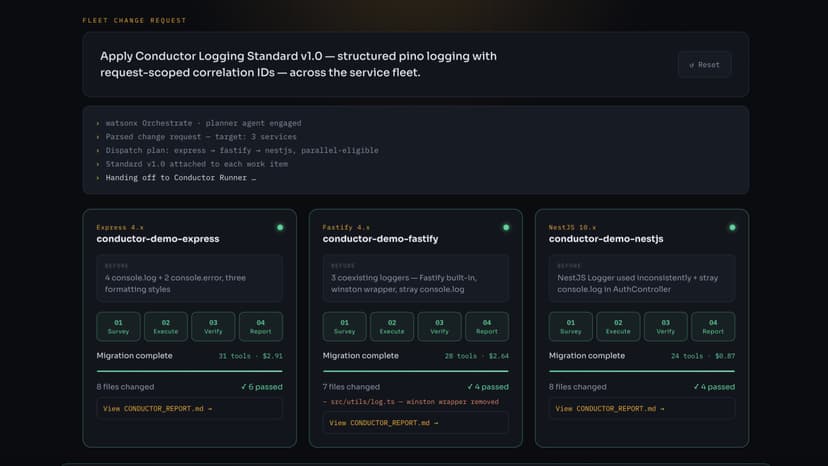Click nestjs card migration progress bar

click(642, 371)
